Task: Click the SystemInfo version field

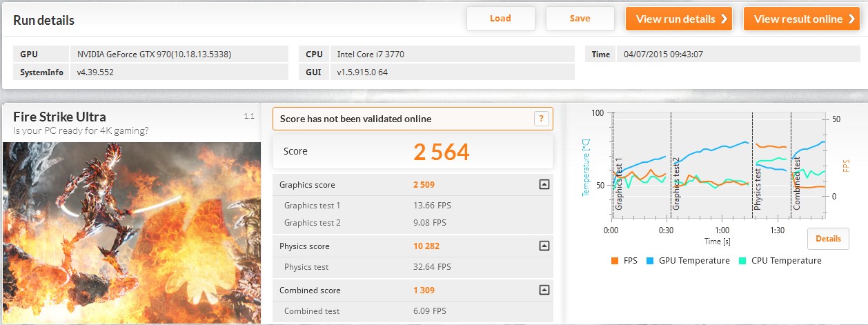Action: pyautogui.click(x=179, y=72)
